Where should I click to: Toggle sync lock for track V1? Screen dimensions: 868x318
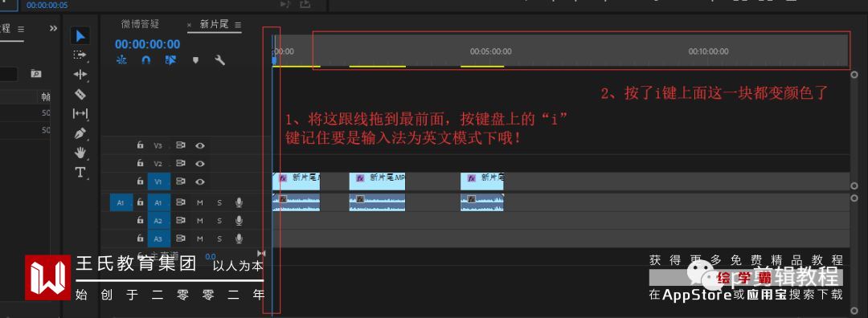tap(181, 181)
